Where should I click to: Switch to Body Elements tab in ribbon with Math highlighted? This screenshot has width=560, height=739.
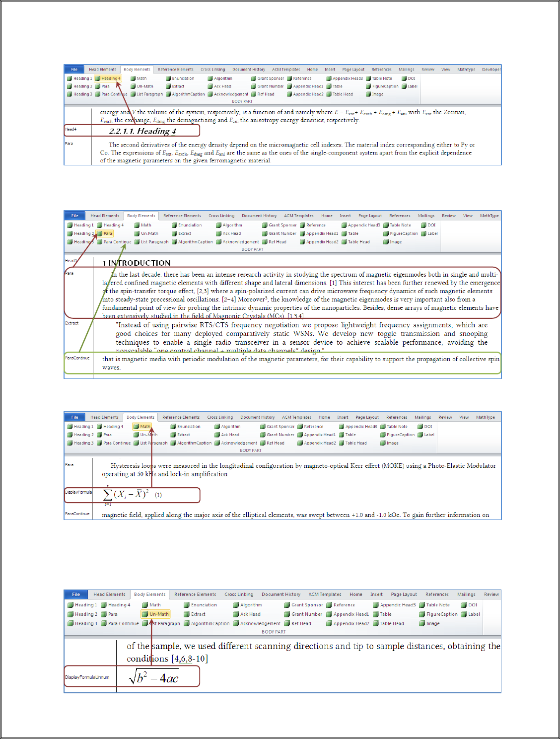tap(140, 417)
